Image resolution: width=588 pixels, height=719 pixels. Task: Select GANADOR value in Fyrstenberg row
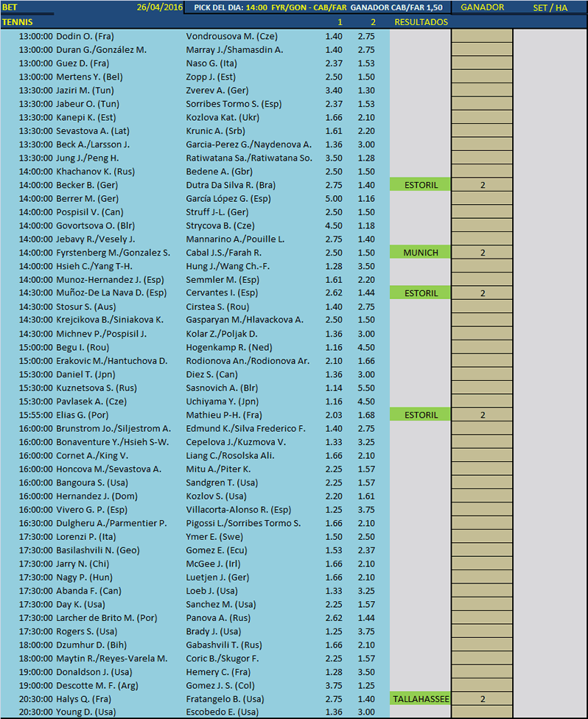(482, 253)
